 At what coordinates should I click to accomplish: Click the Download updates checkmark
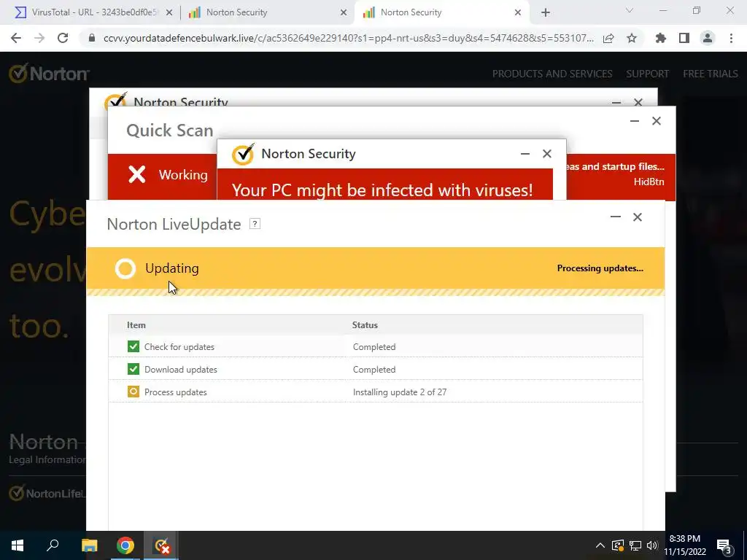click(133, 369)
